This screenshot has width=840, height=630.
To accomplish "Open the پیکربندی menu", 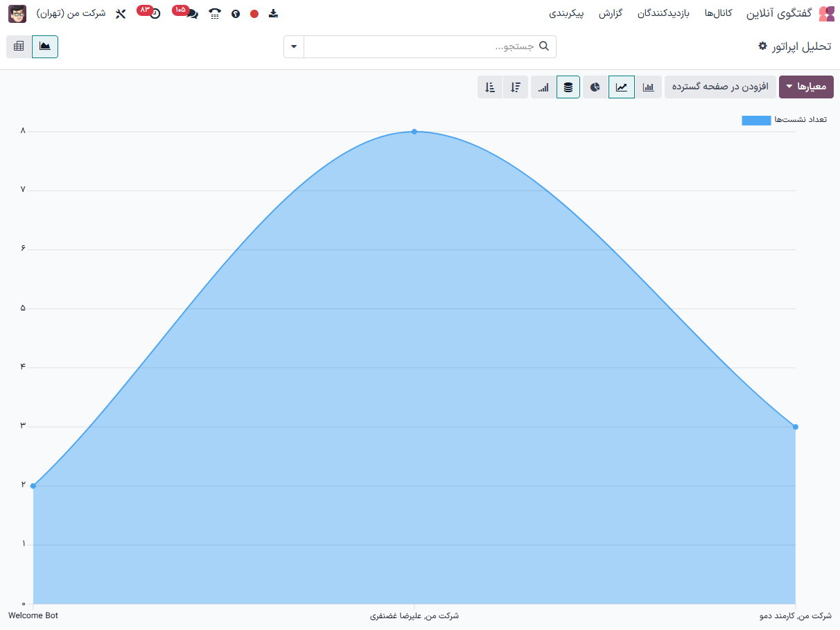I will [x=566, y=13].
